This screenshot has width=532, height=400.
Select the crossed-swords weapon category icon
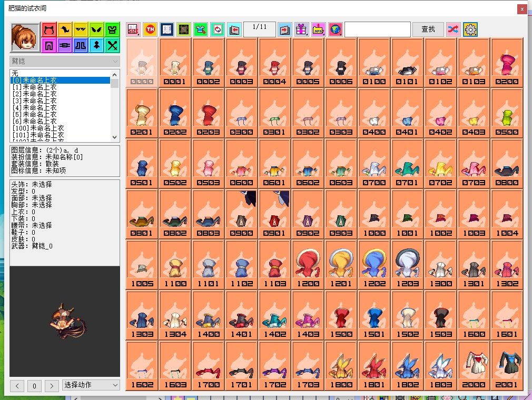pos(112,45)
